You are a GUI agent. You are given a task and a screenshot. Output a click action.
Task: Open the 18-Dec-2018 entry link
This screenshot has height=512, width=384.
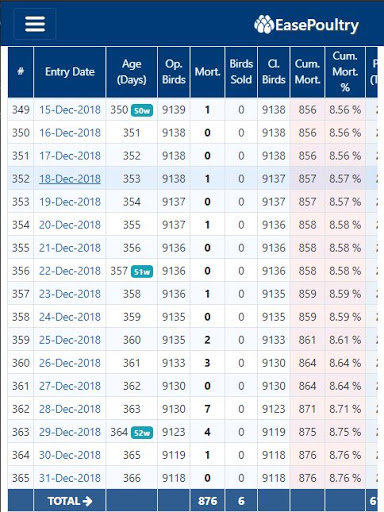coord(70,179)
